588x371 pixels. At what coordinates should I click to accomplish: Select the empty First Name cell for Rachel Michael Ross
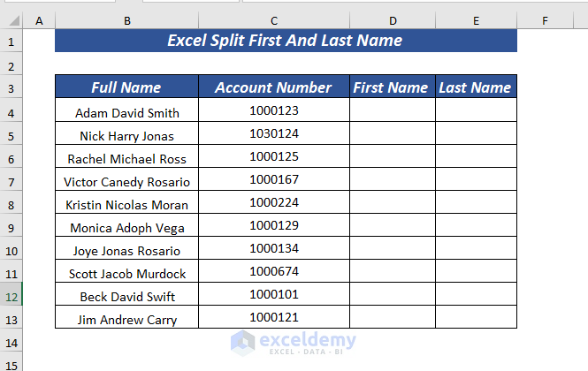(x=392, y=158)
